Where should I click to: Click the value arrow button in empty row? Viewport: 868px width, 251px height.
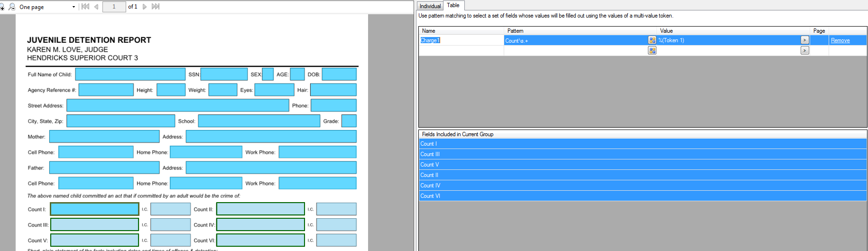click(x=804, y=50)
